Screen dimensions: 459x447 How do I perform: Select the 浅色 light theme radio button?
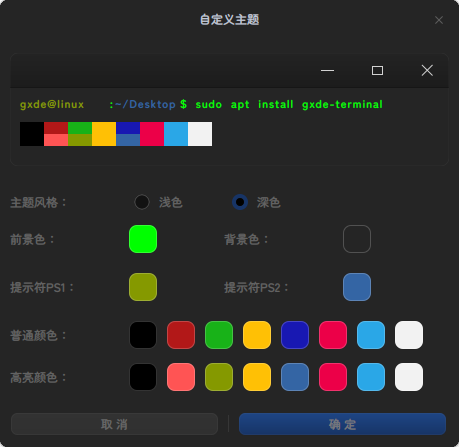click(x=142, y=202)
